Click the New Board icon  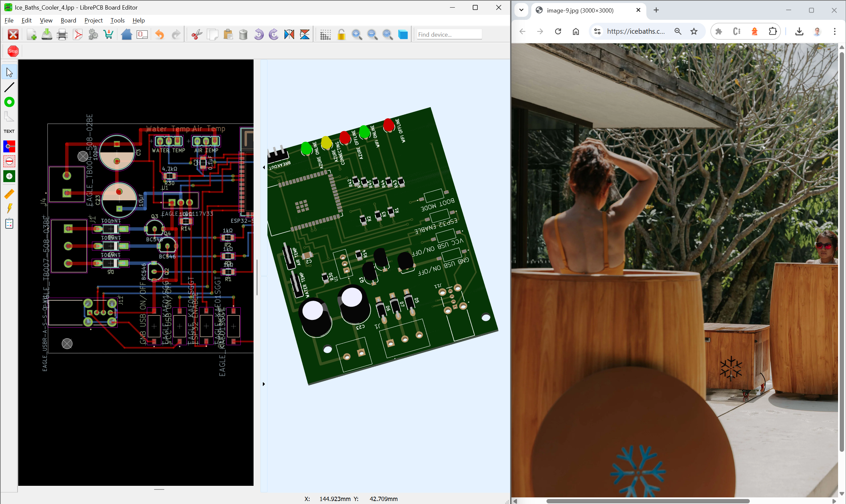coord(32,34)
